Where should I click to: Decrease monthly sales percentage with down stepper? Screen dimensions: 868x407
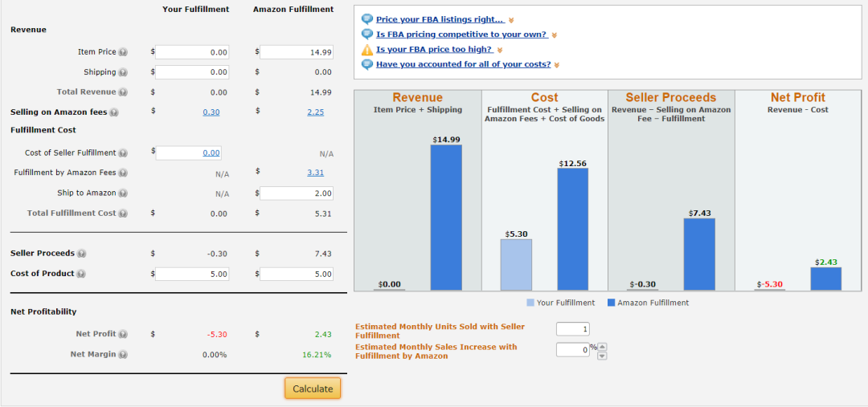click(603, 356)
